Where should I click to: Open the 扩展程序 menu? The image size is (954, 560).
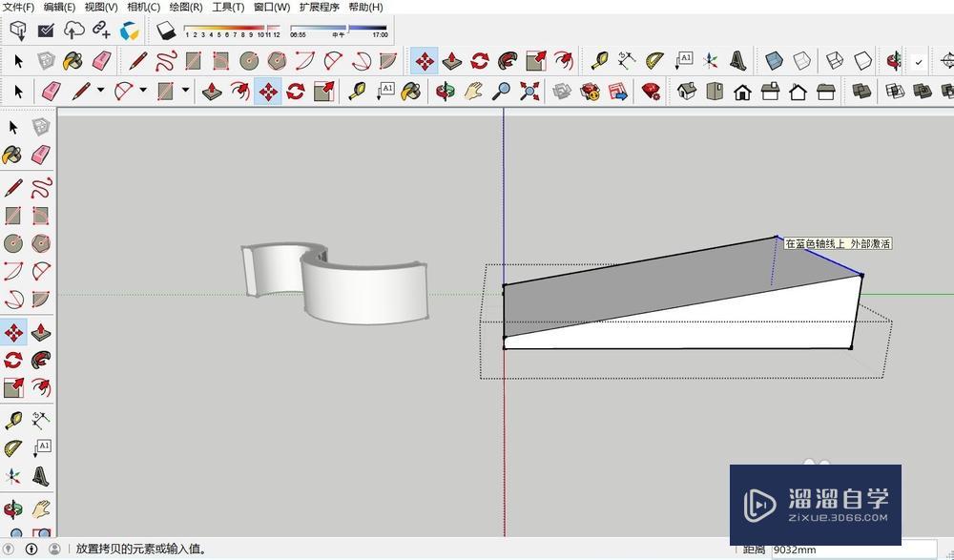coord(320,8)
